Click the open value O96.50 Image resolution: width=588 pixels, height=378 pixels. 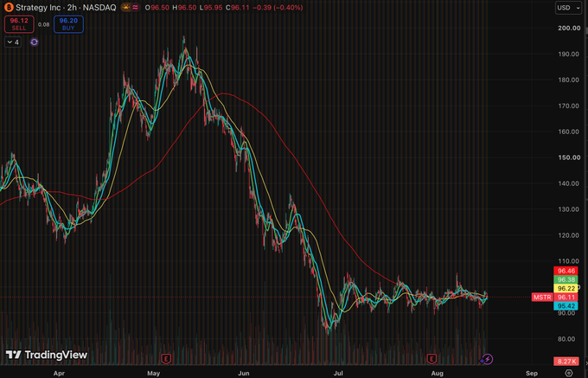[157, 8]
